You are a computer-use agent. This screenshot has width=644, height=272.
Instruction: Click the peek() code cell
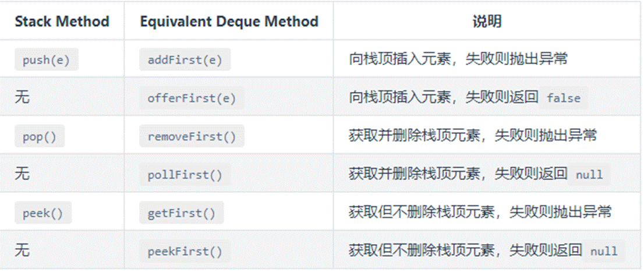pos(43,213)
